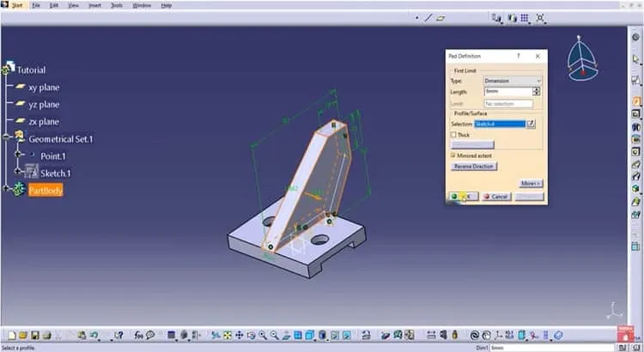Click the Save floppy disk icon
644x352 pixels.
pyautogui.click(x=35, y=336)
